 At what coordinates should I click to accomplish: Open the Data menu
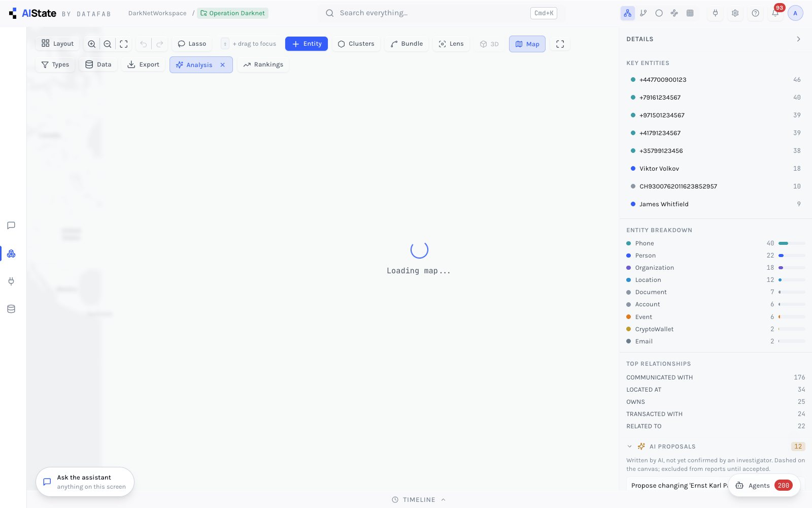click(x=98, y=65)
